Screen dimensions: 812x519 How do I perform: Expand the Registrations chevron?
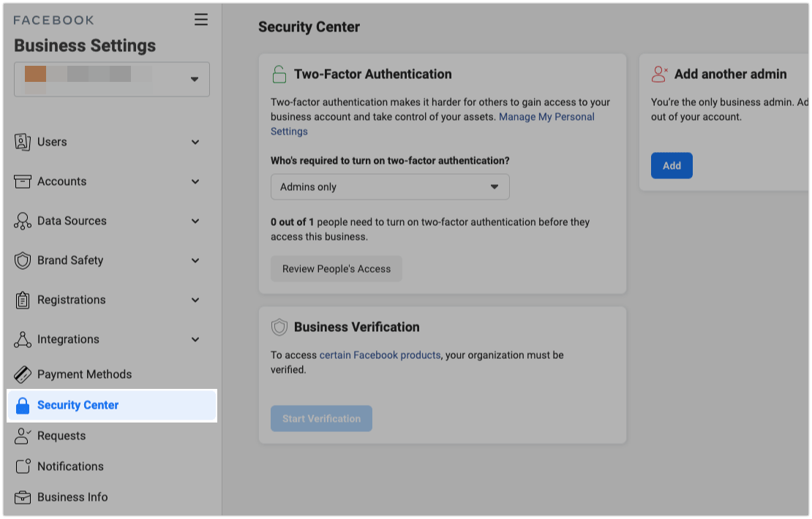(x=195, y=300)
